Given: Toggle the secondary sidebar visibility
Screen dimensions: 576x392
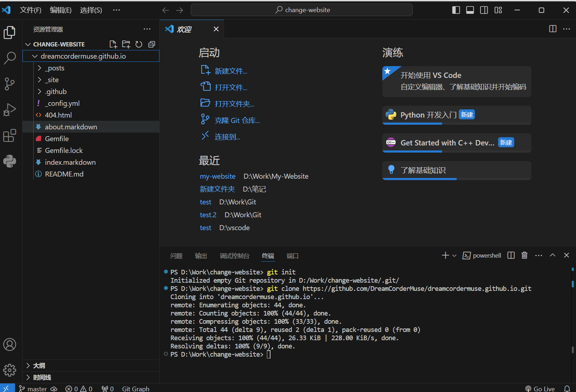Looking at the screenshot, I should (x=484, y=10).
